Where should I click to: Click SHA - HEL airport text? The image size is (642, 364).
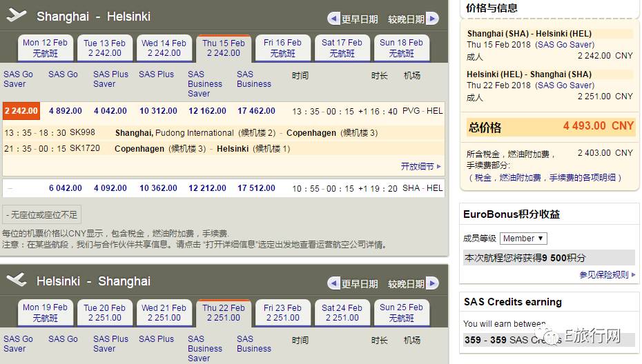[422, 188]
